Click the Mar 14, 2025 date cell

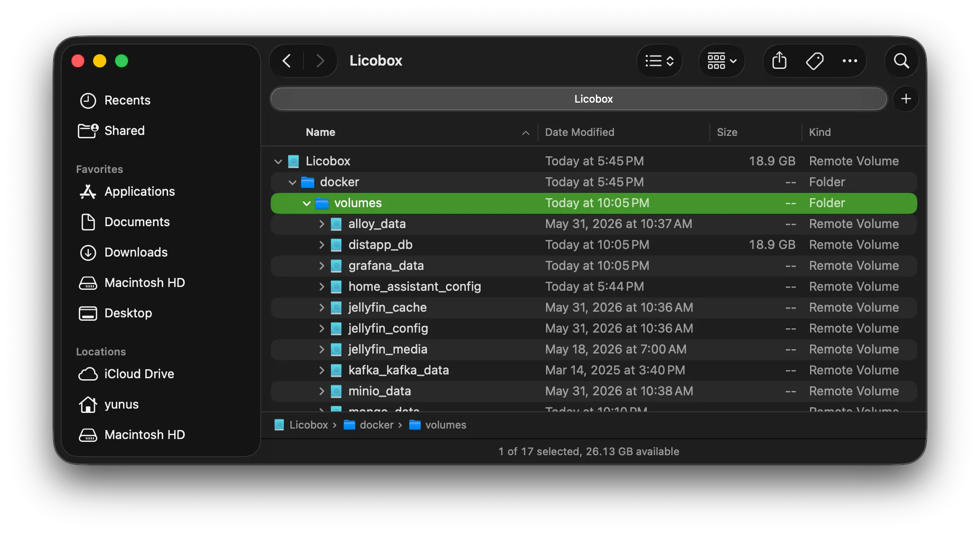[x=615, y=370]
